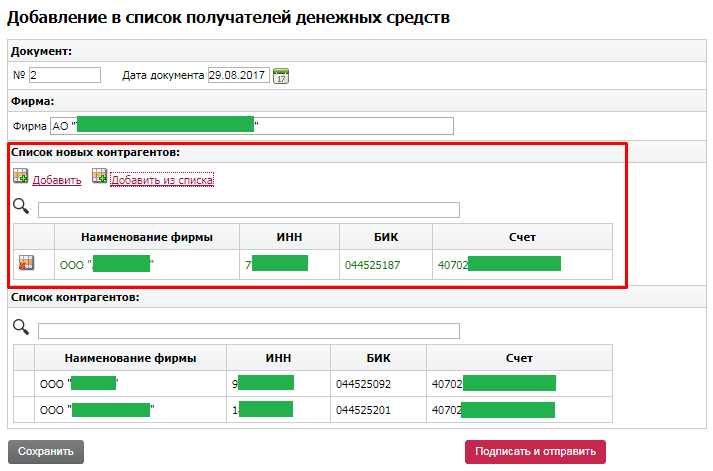The width and height of the screenshot is (713, 471).
Task: Click magnifier icon in contractors list section
Action: 21,328
